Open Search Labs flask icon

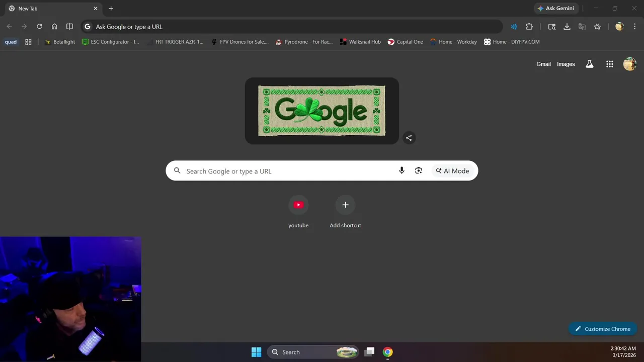(x=589, y=64)
